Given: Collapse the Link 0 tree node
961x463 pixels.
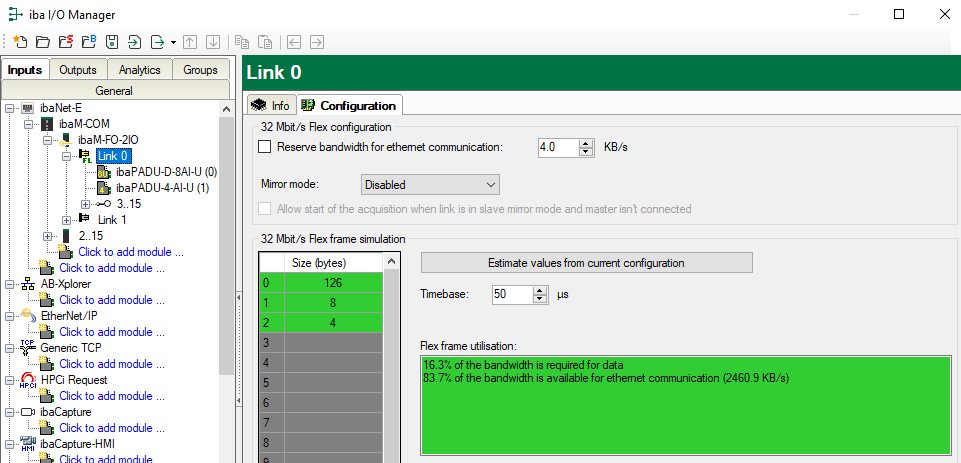Looking at the screenshot, I should pyautogui.click(x=66, y=156).
